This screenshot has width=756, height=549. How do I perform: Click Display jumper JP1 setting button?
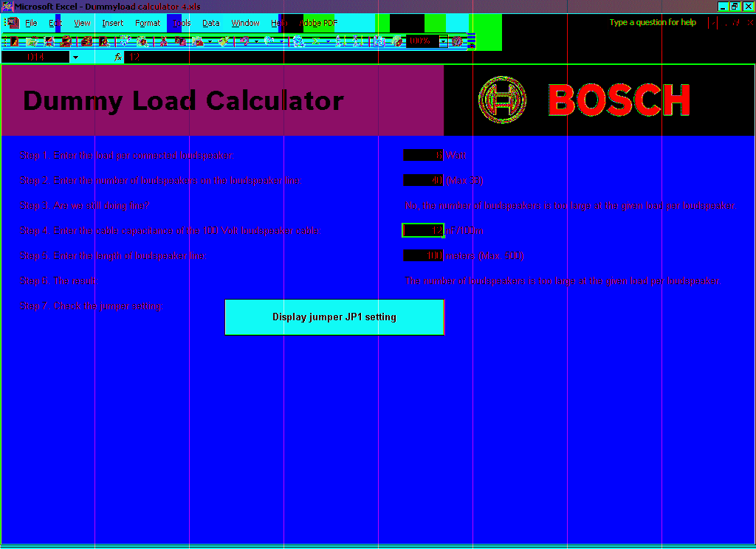coord(334,317)
